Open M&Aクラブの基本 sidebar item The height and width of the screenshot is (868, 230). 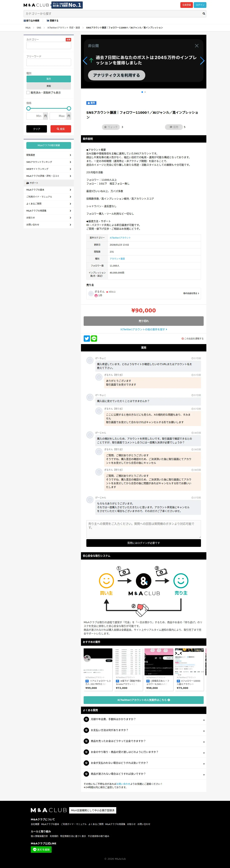coord(49,190)
